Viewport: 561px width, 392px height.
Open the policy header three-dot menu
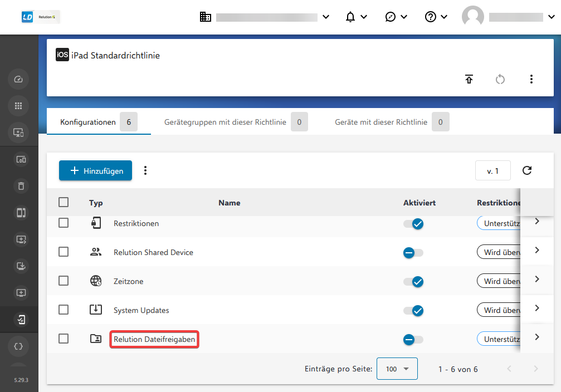pyautogui.click(x=531, y=79)
